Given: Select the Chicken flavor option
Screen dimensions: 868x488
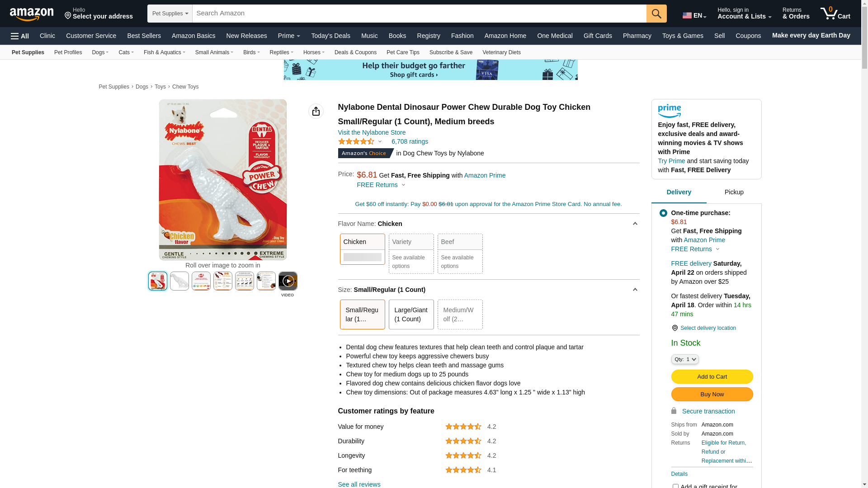Looking at the screenshot, I should 363,249.
